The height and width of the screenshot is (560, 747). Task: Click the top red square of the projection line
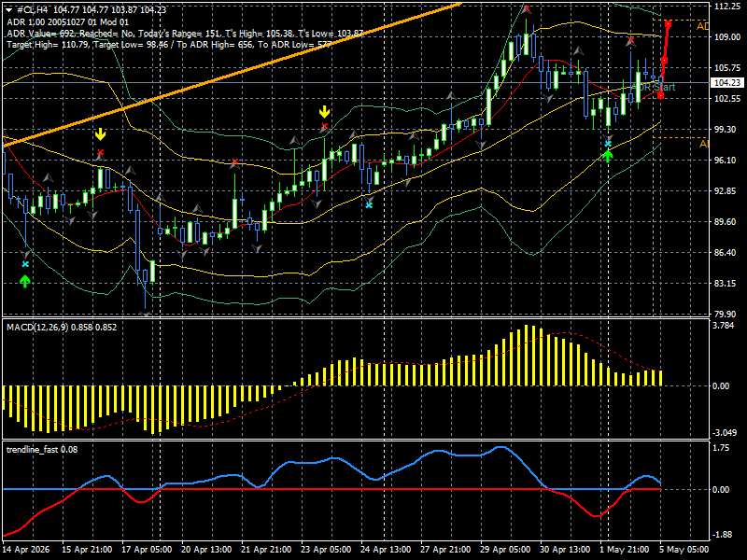tap(669, 24)
